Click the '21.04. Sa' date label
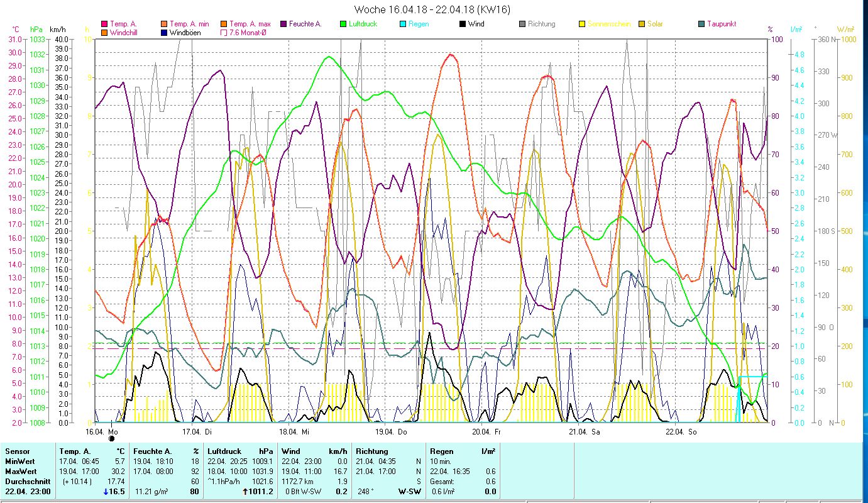 click(x=585, y=432)
